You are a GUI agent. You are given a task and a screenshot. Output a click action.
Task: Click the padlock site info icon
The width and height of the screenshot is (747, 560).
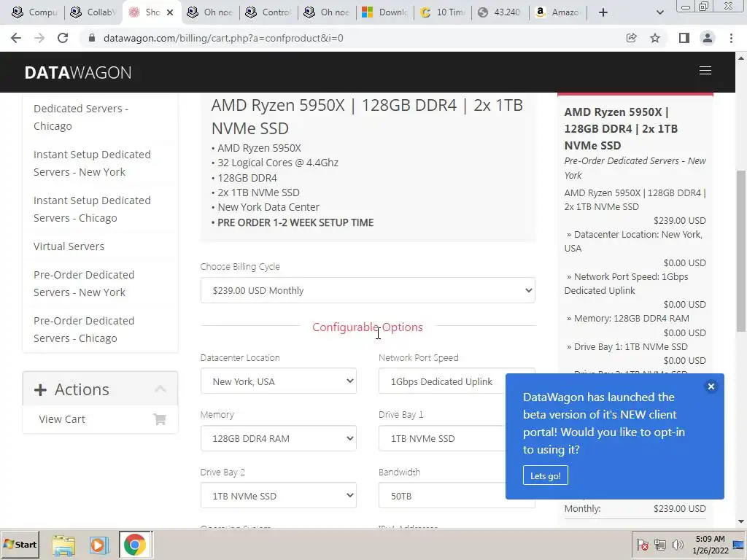pos(92,38)
